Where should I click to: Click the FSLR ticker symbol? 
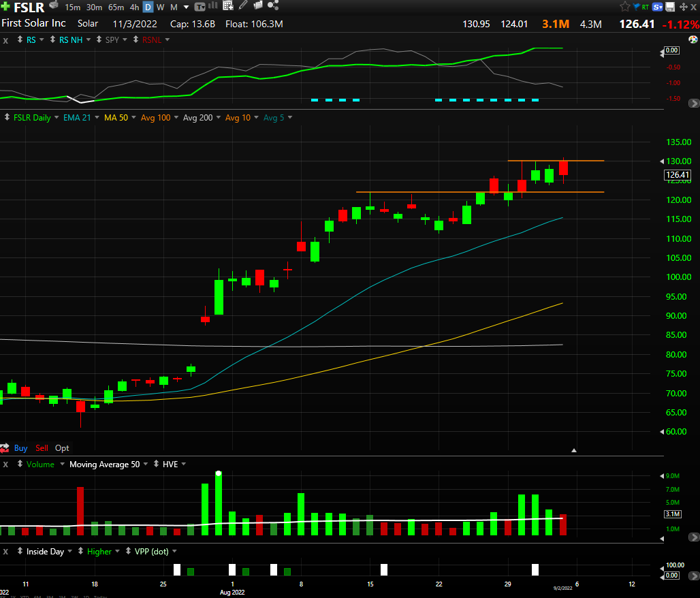click(29, 7)
